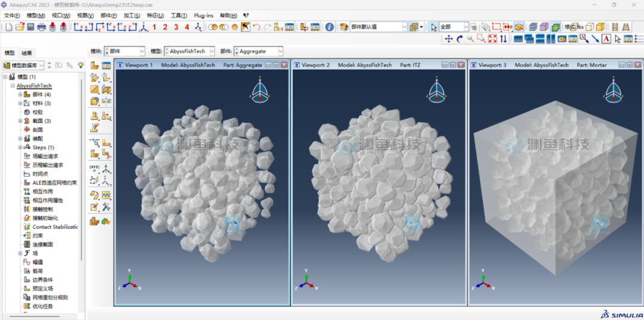The height and width of the screenshot is (320, 644).
Task: Select the pan view tool
Action: click(x=449, y=39)
